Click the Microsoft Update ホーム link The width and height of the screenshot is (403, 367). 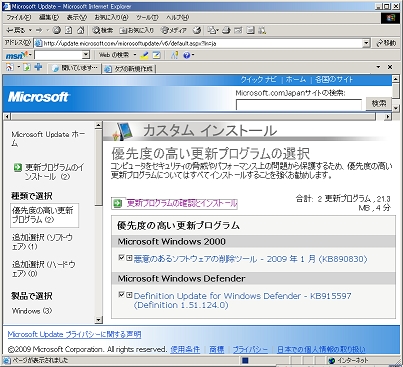(x=48, y=139)
